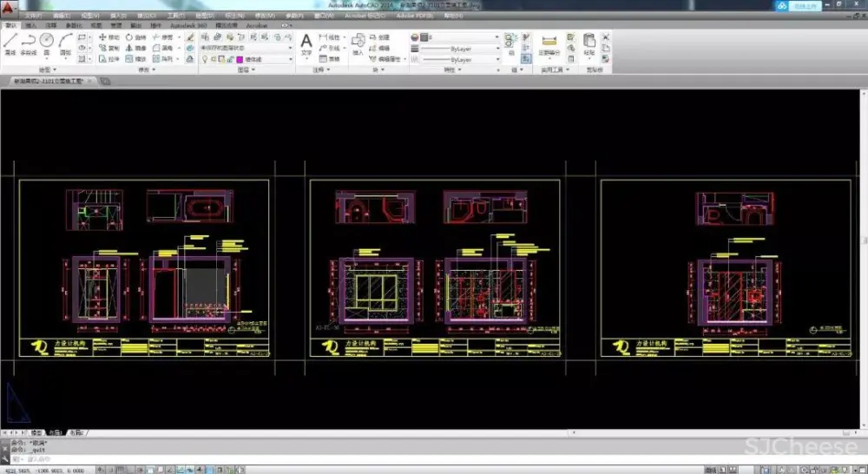Toggle the layer on/off lightbulb icon
The image size is (868, 474).
(x=204, y=60)
